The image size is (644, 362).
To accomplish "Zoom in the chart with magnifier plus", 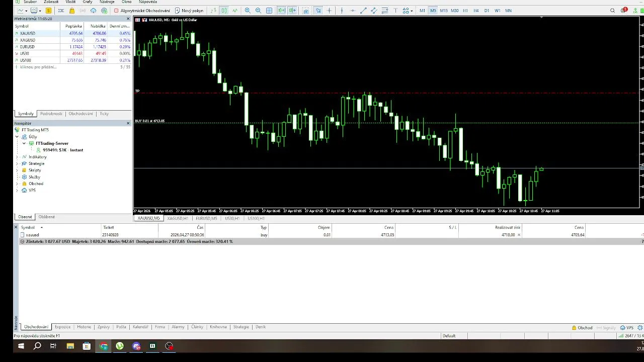I will coord(248,11).
